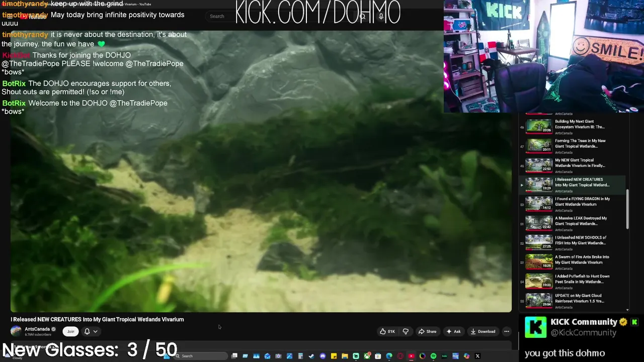The height and width of the screenshot is (362, 644).
Task: Open the Calculator from the taskbar
Action: pos(300,356)
